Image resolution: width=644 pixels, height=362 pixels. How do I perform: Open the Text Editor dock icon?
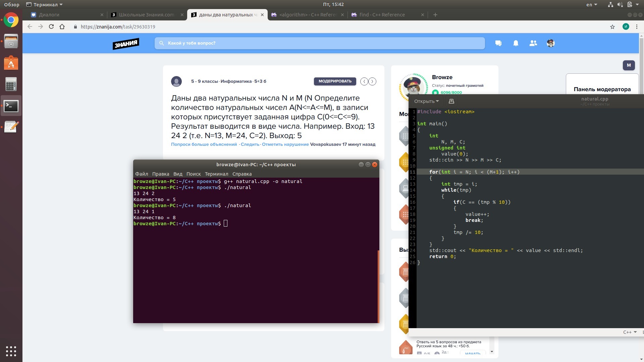tap(11, 127)
